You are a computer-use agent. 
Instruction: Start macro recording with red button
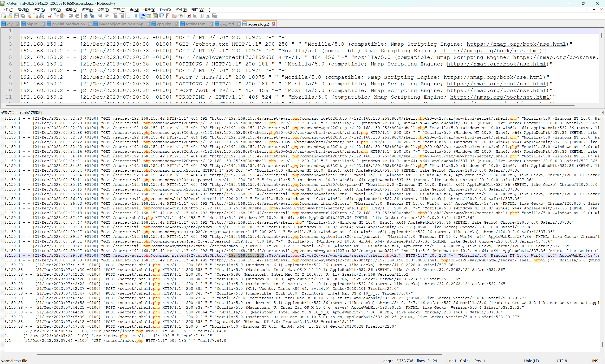[x=189, y=16]
